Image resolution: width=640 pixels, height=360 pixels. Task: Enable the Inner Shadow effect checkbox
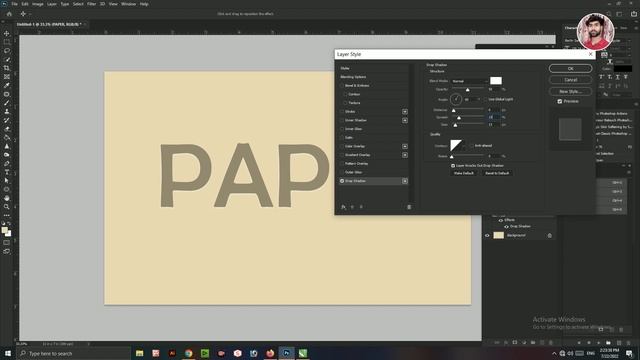pyautogui.click(x=342, y=120)
